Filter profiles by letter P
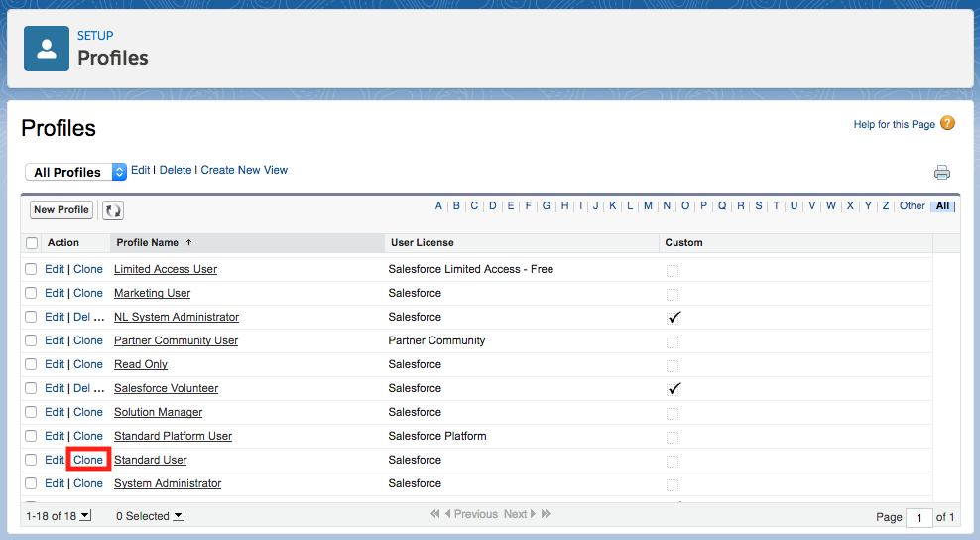 [x=703, y=205]
